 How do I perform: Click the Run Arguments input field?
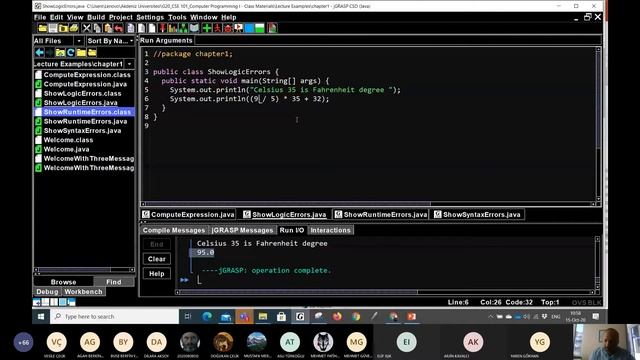pos(397,40)
